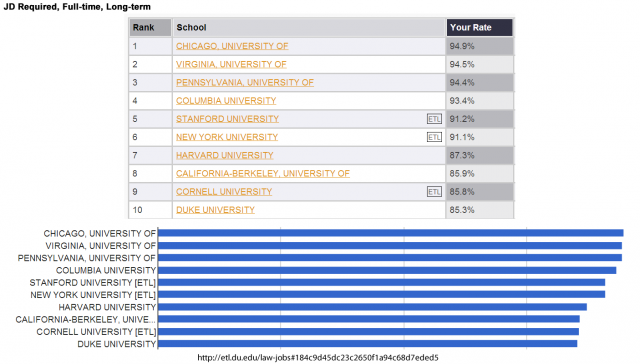Screen dimensions: 640x364
Task: Select the 85.9% rate cell
Action: coord(480,173)
